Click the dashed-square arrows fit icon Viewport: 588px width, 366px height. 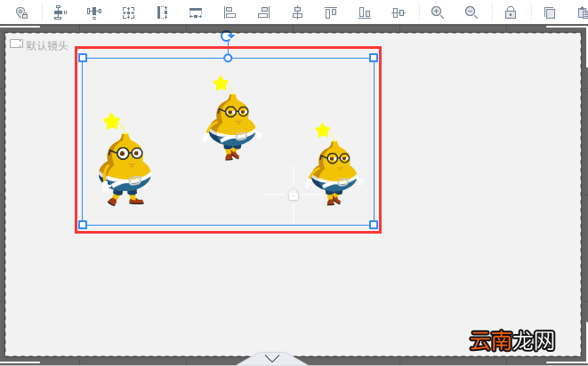pos(128,12)
